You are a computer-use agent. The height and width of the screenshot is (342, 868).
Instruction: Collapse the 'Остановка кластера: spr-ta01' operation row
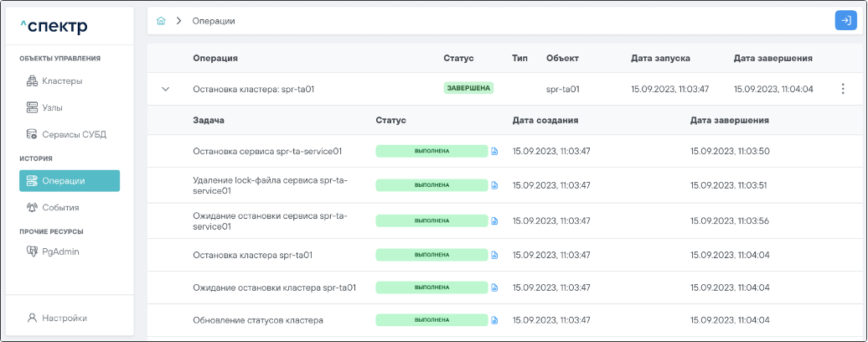click(165, 89)
